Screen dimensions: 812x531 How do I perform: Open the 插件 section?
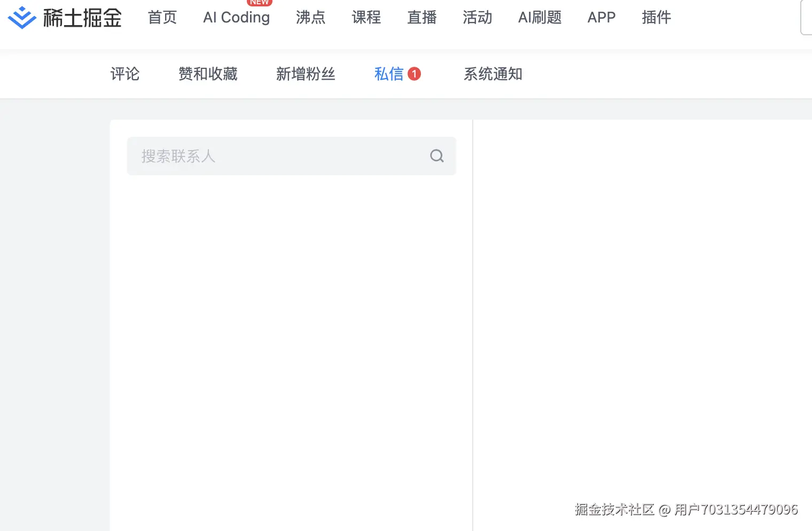[x=656, y=18]
